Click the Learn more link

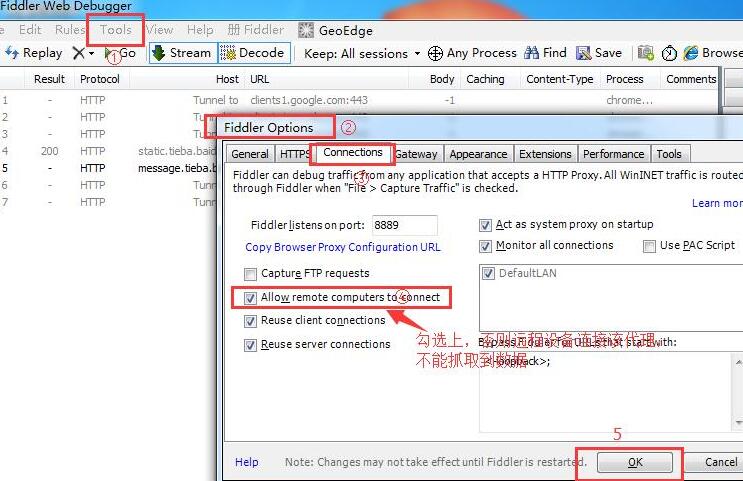(717, 203)
